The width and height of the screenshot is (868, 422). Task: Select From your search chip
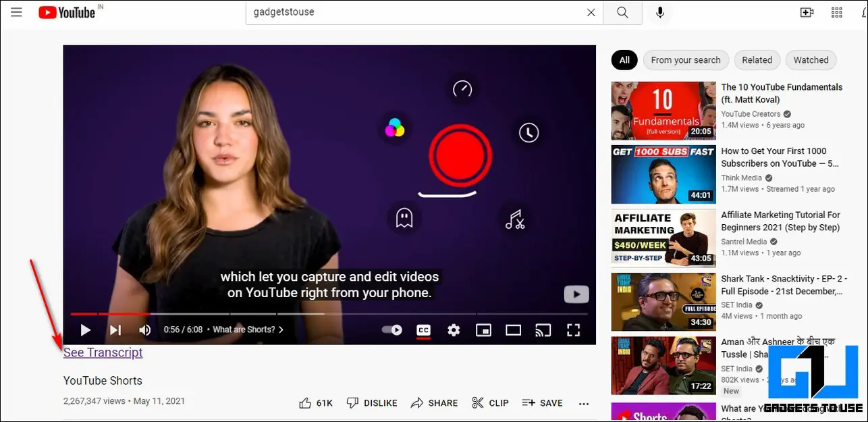pyautogui.click(x=686, y=60)
